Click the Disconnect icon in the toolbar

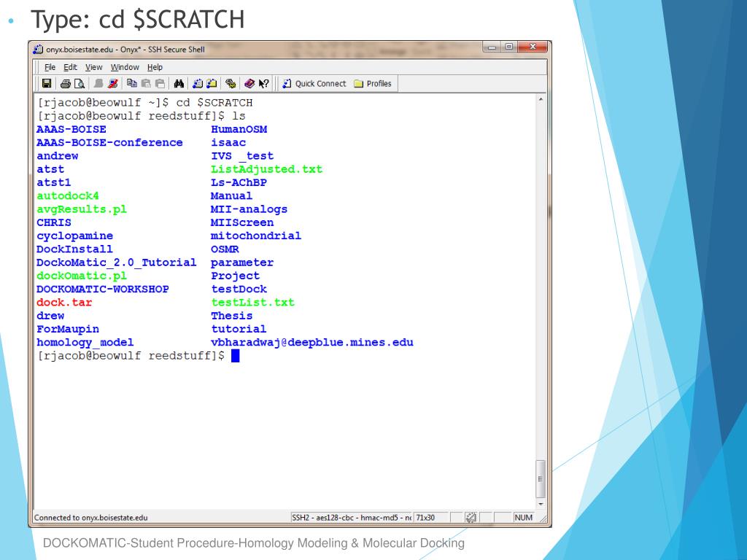112,84
